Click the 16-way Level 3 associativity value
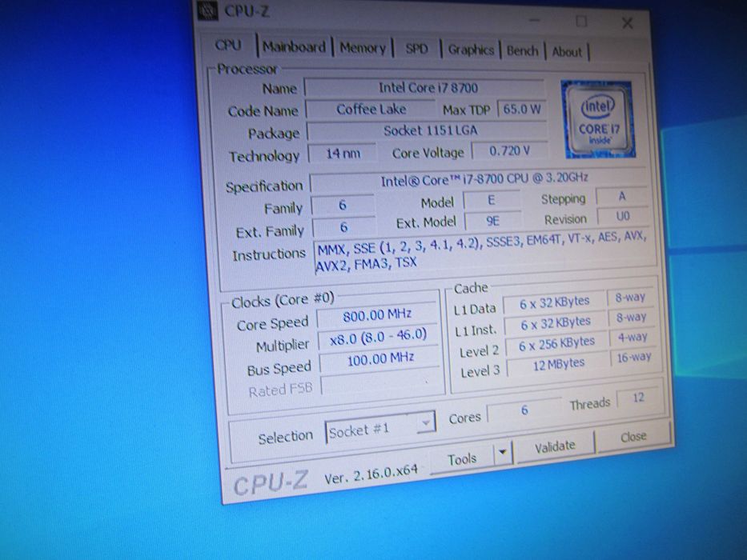This screenshot has height=560, width=747. [633, 358]
